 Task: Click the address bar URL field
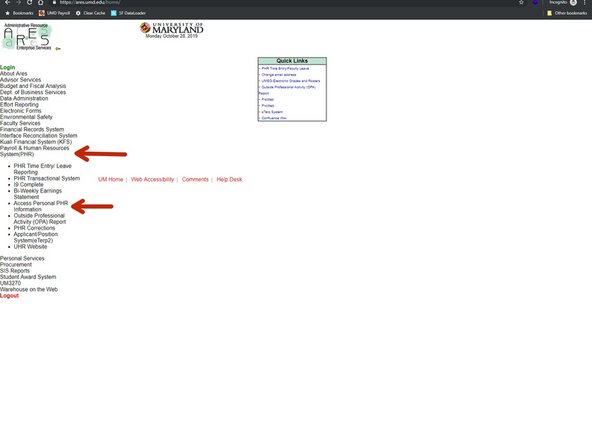283,2
